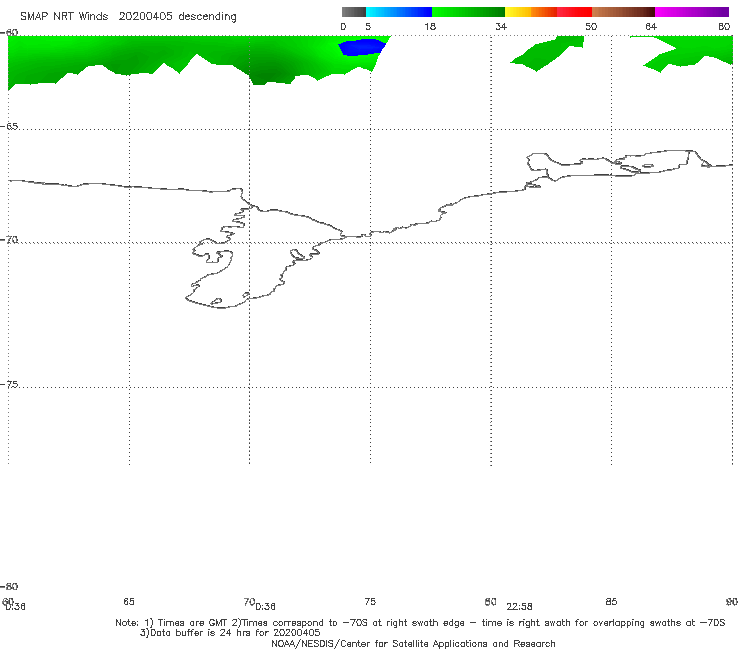Image resolution: width=740 pixels, height=650 pixels.
Task: Pick the red segment of the color bar
Action: coord(574,12)
